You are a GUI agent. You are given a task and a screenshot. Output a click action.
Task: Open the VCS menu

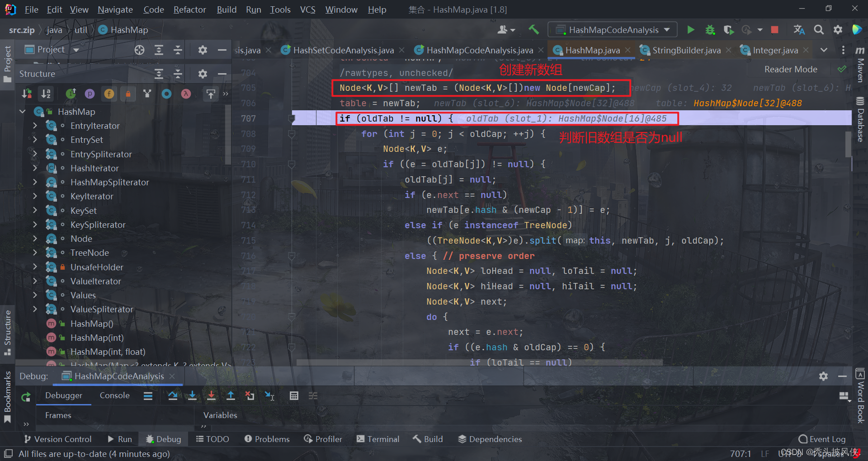(x=308, y=9)
